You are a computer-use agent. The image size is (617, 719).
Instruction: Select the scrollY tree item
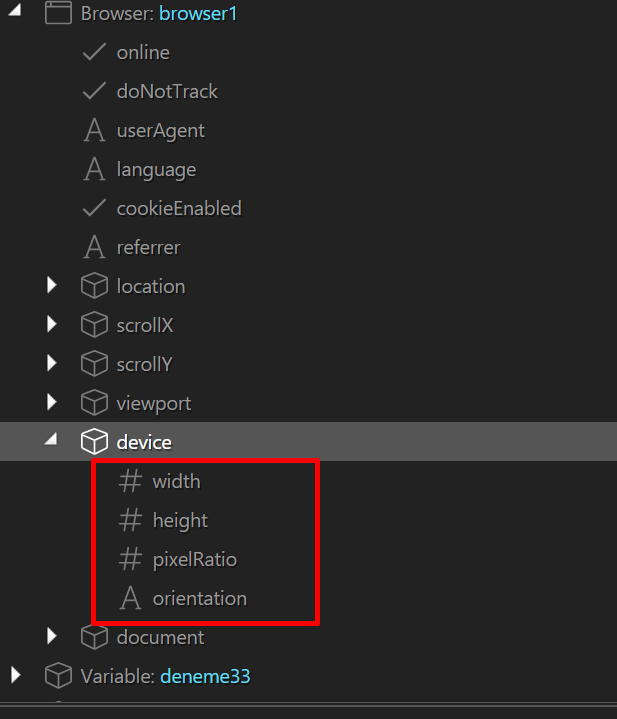(x=145, y=364)
